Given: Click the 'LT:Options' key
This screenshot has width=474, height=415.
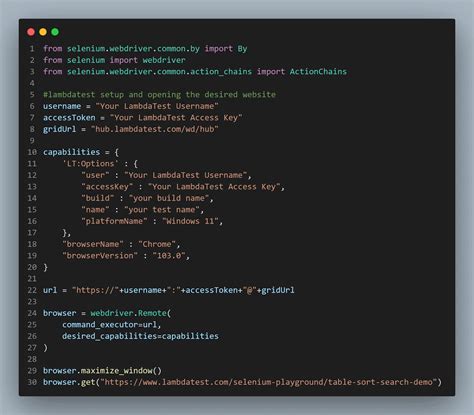Looking at the screenshot, I should tap(90, 164).
